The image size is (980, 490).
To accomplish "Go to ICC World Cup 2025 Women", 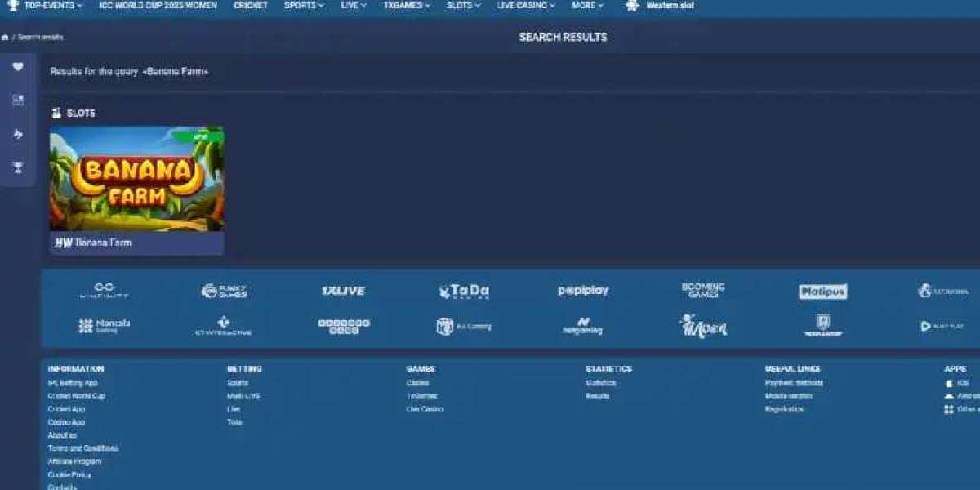I will click(x=158, y=6).
